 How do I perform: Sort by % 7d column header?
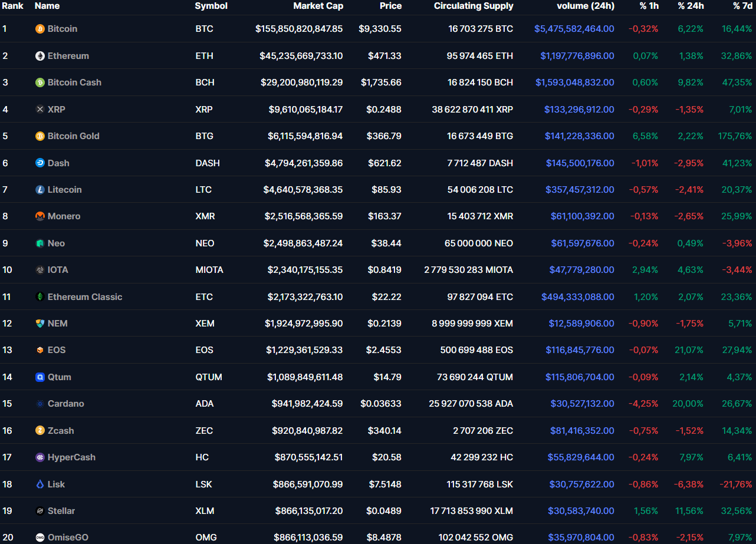(742, 6)
